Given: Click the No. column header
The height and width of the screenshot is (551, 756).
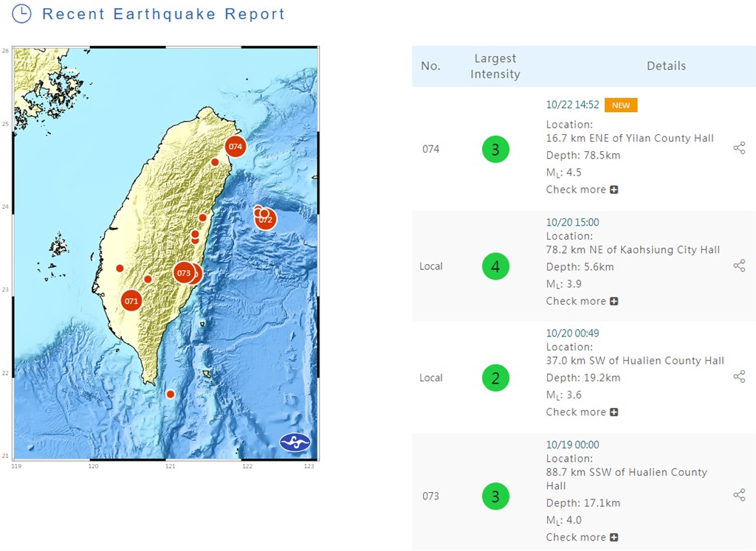Looking at the screenshot, I should click(431, 66).
